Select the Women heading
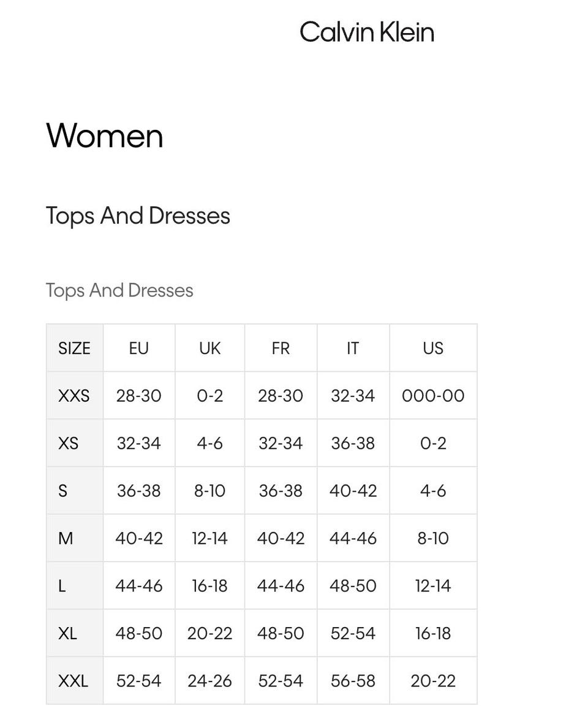Image resolution: width=588 pixels, height=714 pixels. (104, 136)
